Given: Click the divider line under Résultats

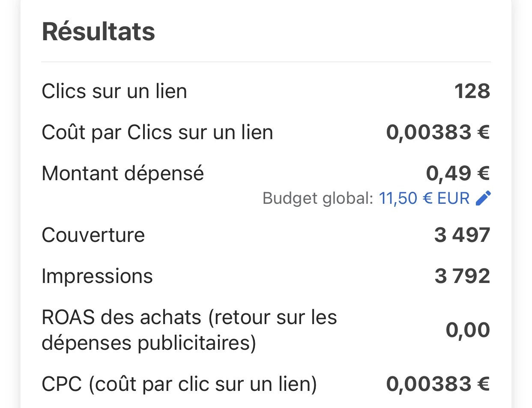Looking at the screenshot, I should pos(266,62).
